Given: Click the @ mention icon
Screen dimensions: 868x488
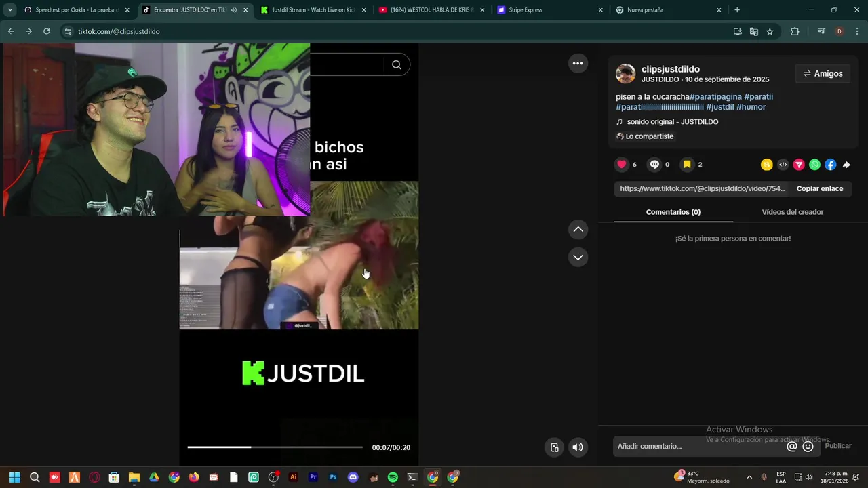Looking at the screenshot, I should 791,446.
